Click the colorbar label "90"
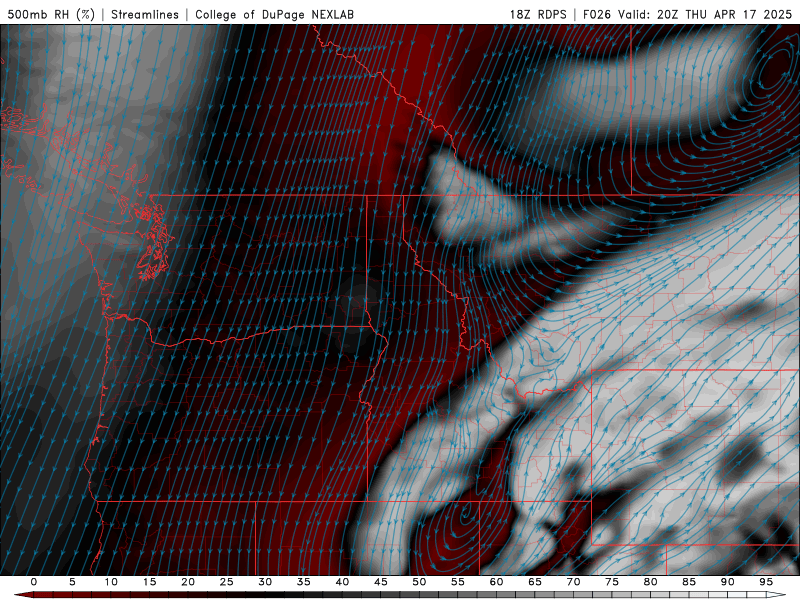Screen dimensions: 800x600 [x=728, y=582]
